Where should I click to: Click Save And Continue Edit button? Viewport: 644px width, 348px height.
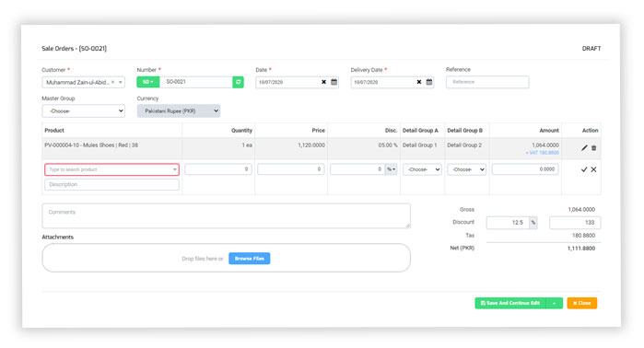click(x=510, y=303)
